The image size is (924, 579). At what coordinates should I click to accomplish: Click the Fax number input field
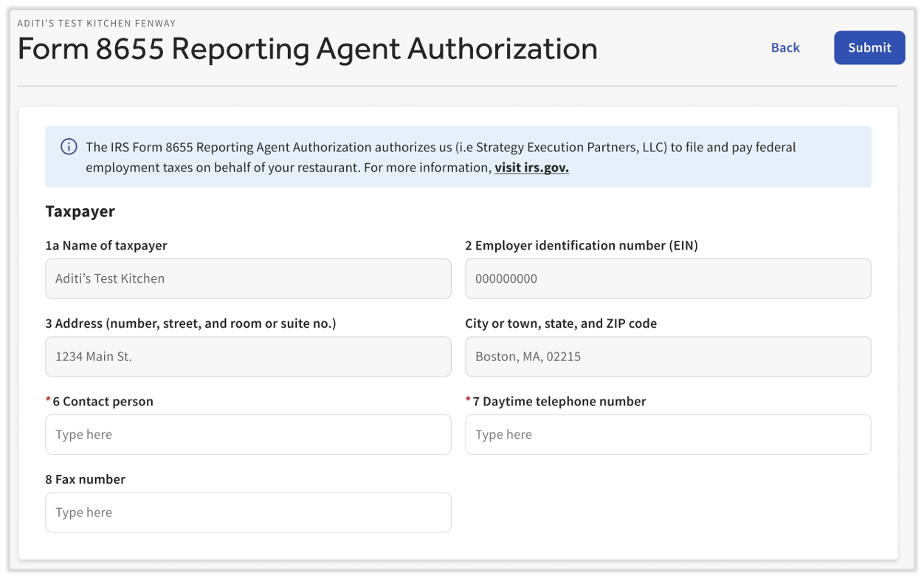(x=248, y=512)
